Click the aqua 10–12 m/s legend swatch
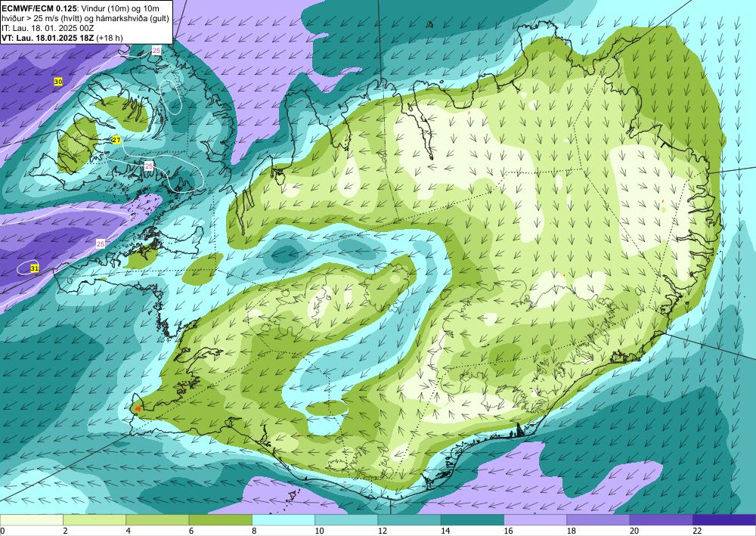 click(x=346, y=520)
